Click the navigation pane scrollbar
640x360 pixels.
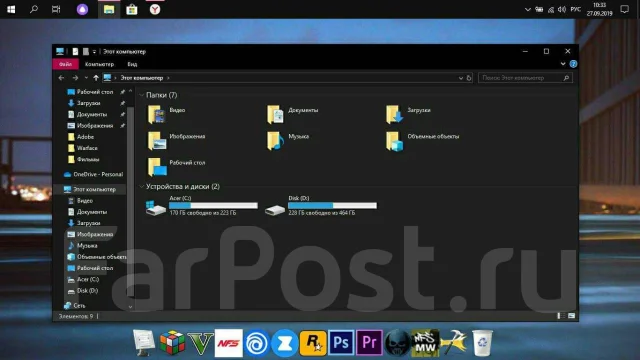pos(130,201)
